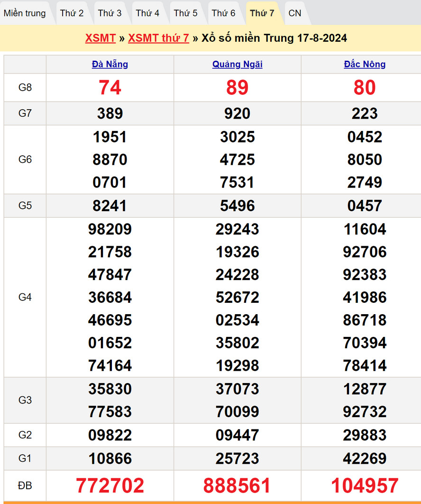
Task: Click the red G8 number 74
Action: pyautogui.click(x=110, y=88)
